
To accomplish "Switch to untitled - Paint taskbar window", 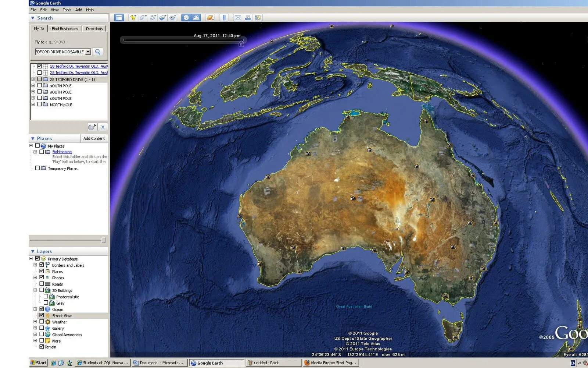I will (x=273, y=363).
